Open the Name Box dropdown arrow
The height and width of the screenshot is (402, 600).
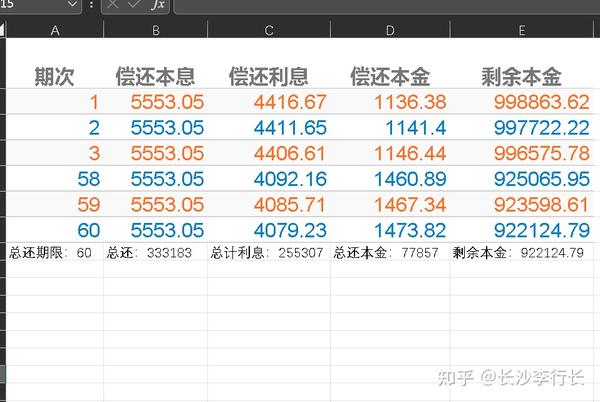click(x=72, y=4)
